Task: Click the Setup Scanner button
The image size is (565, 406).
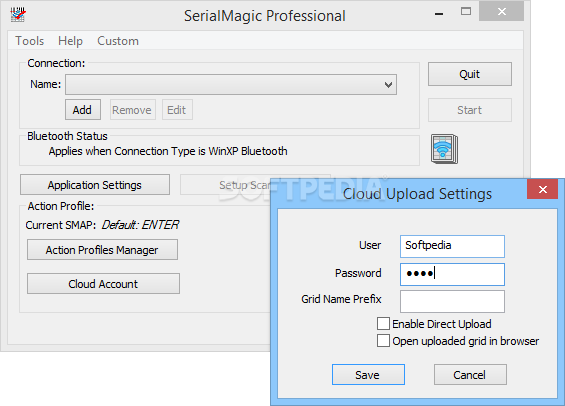Action: tap(225, 185)
